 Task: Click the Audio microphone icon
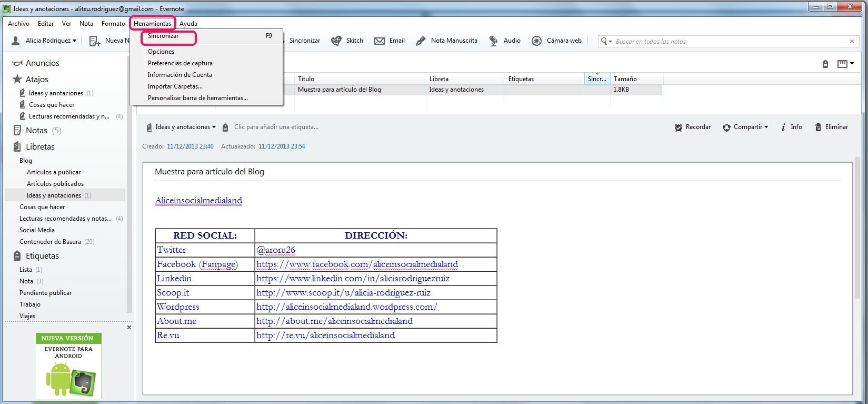[x=493, y=41]
